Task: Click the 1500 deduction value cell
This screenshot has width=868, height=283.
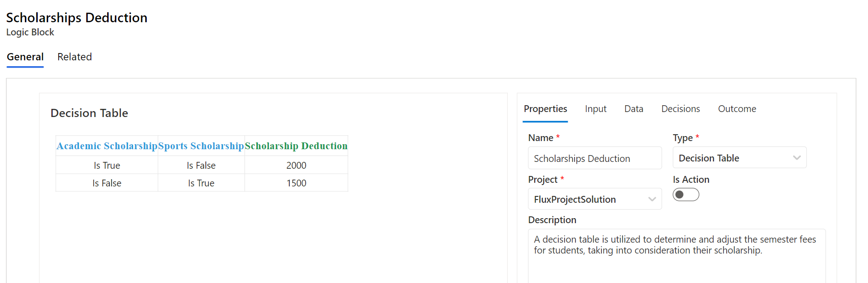Action: 296,183
